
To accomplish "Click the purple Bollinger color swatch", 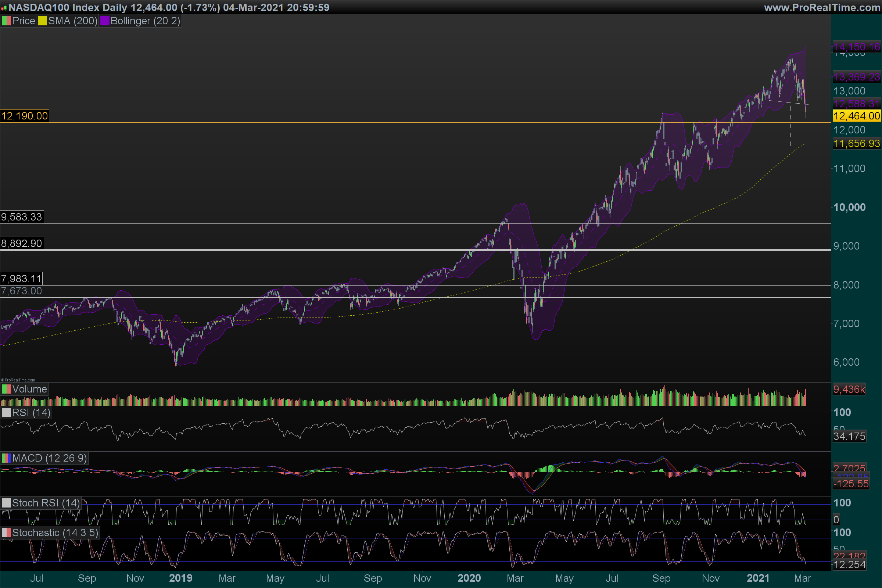I will 104,21.
